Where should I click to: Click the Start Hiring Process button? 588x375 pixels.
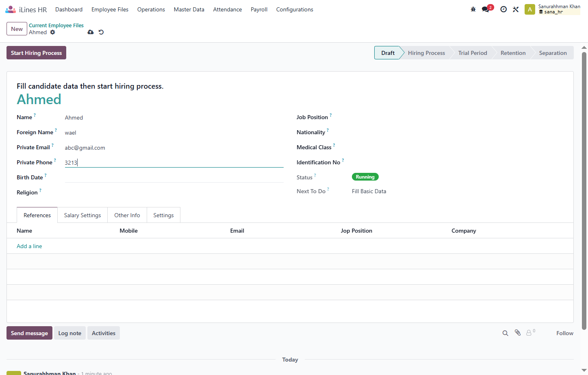(36, 53)
